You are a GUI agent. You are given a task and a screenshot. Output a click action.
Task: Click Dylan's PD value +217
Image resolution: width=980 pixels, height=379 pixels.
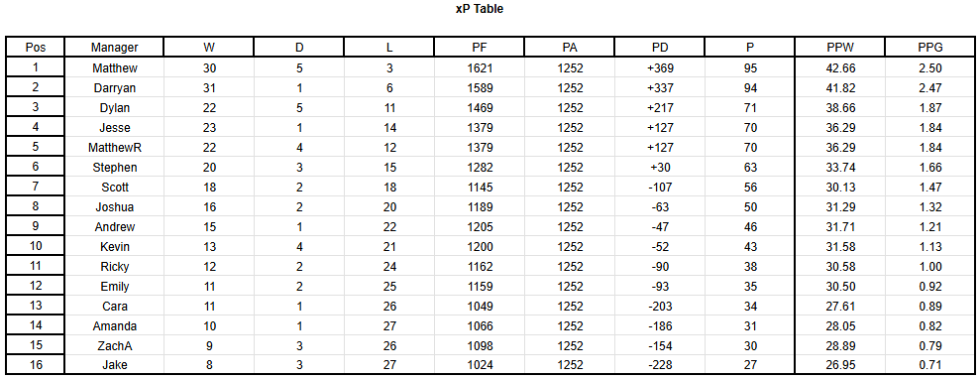(x=660, y=108)
